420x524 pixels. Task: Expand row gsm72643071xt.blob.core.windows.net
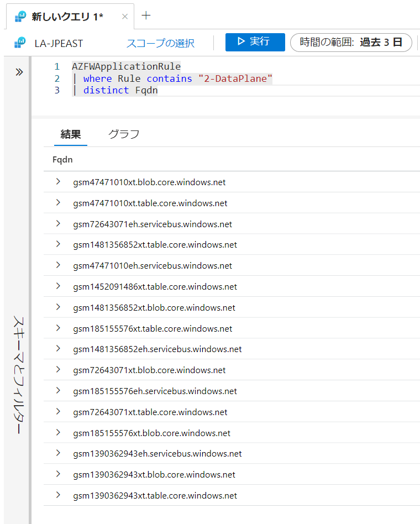pos(58,370)
